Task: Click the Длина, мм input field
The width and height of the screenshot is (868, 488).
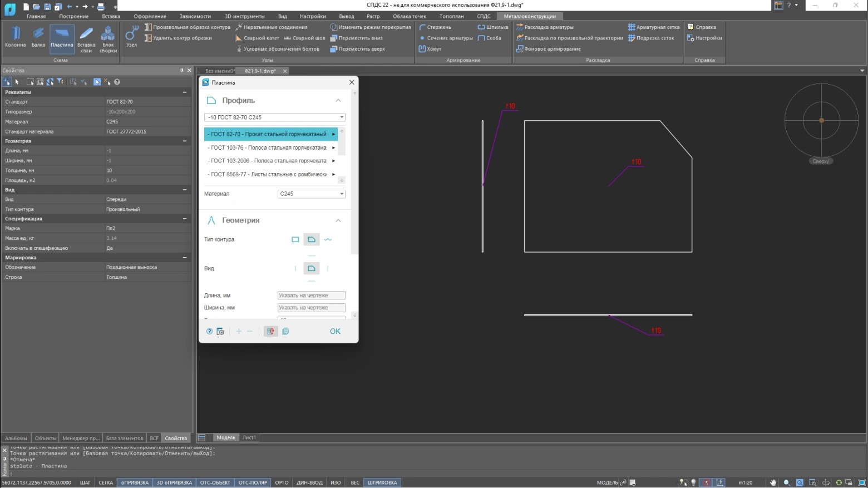Action: tap(311, 295)
